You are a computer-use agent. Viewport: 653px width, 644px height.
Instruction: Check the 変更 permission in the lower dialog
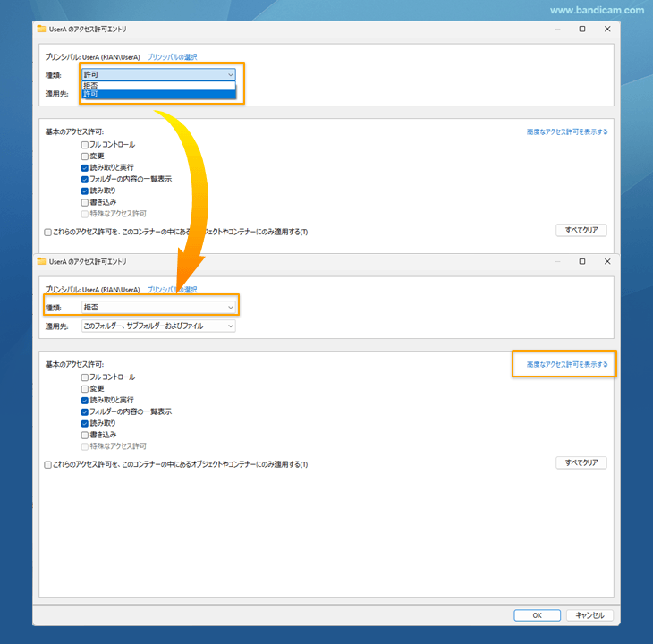pyautogui.click(x=85, y=389)
